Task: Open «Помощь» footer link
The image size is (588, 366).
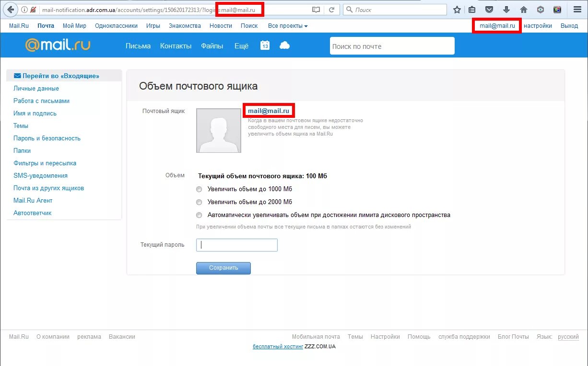Action: point(419,337)
